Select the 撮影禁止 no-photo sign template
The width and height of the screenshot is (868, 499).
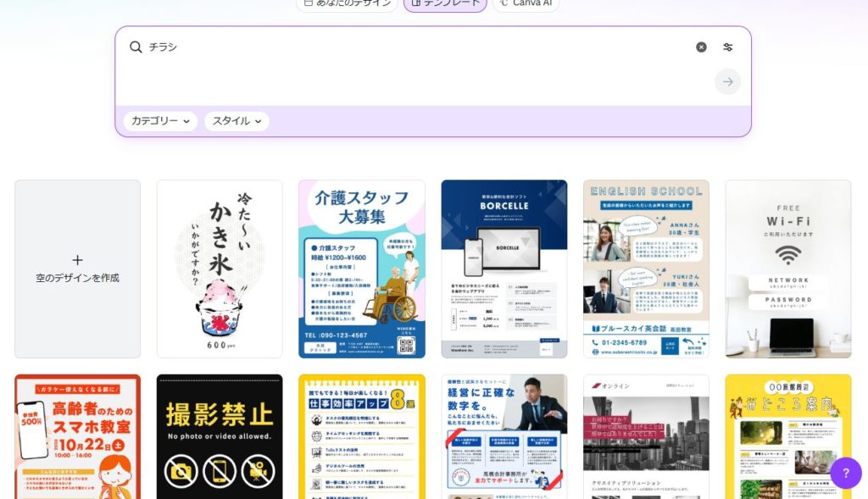point(220,436)
